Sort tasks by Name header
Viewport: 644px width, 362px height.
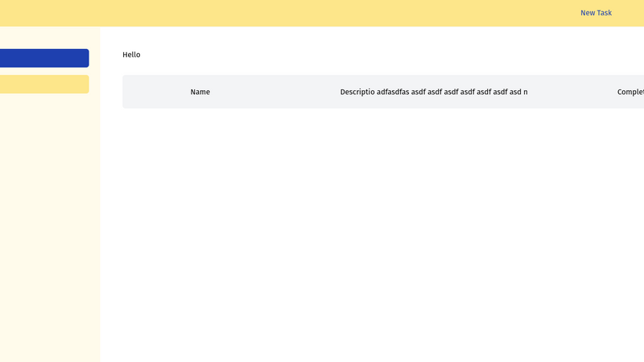click(x=200, y=92)
